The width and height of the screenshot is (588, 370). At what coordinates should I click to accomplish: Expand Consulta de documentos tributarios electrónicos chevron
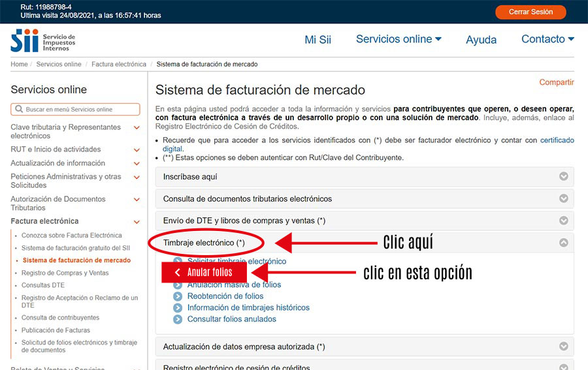pyautogui.click(x=564, y=198)
